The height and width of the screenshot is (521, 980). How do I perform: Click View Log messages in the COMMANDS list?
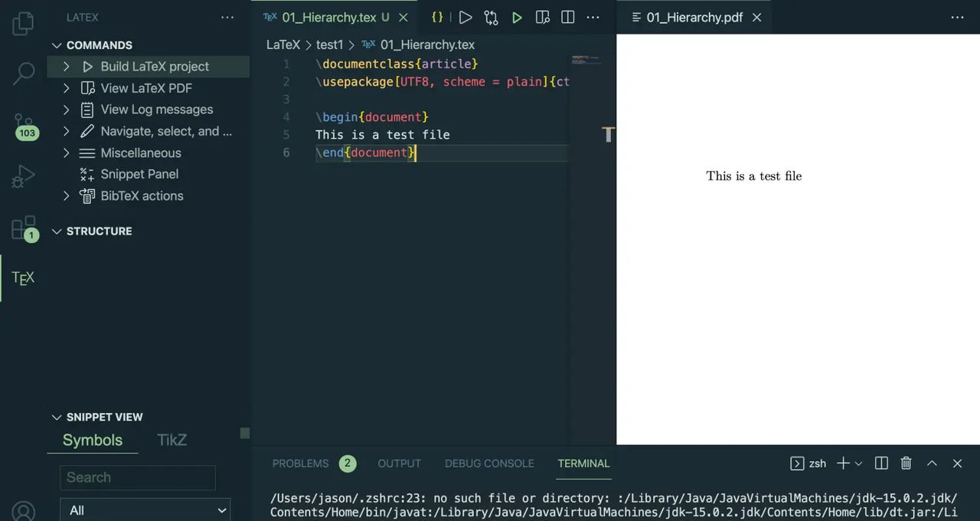pos(157,110)
